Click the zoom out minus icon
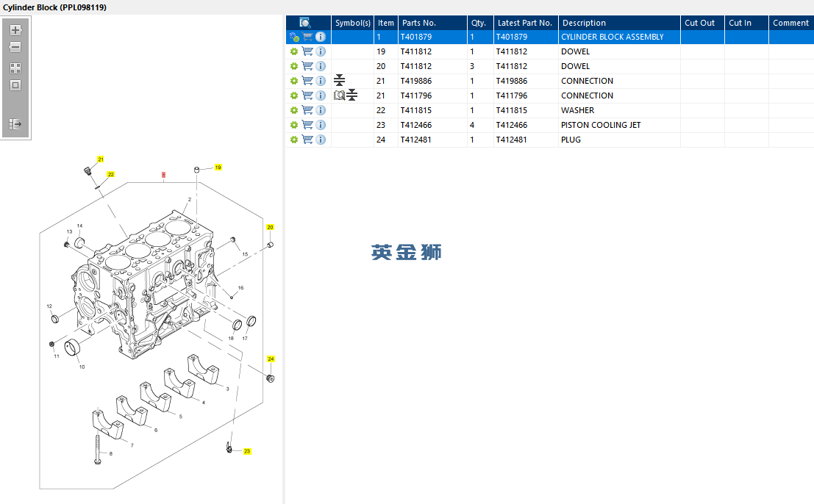814x504 pixels. coord(15,47)
